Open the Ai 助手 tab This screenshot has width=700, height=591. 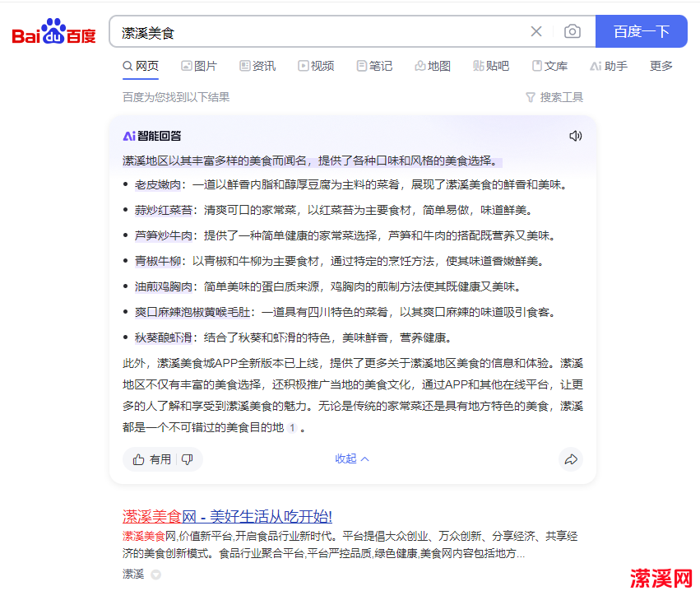(609, 66)
